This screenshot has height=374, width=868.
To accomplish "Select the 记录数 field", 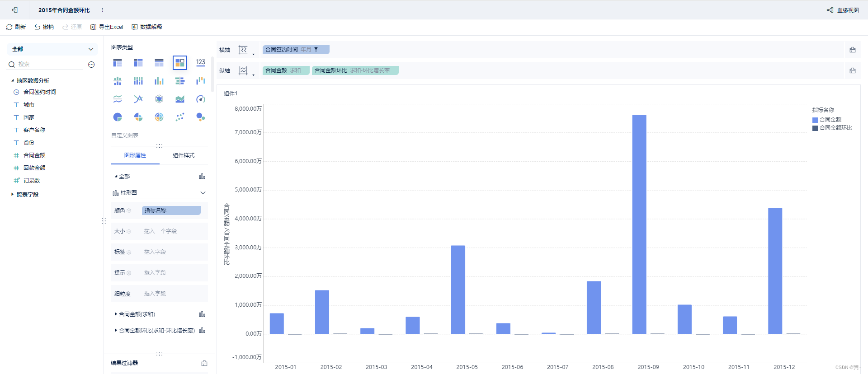I will [32, 181].
